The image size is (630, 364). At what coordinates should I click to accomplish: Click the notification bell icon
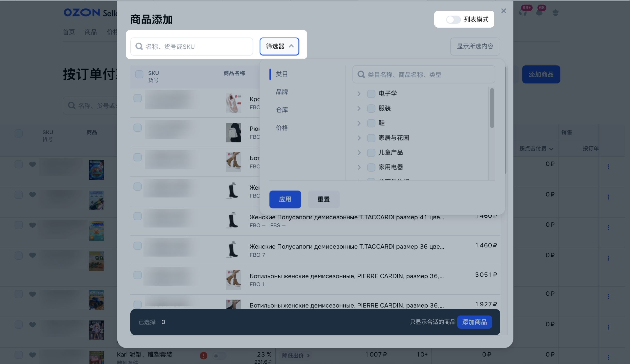coord(539,13)
